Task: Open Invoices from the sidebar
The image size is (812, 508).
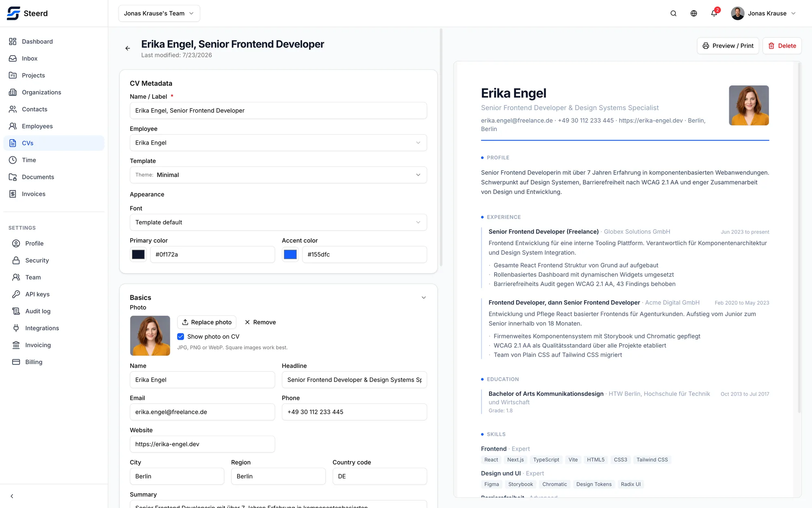Action: point(54,194)
